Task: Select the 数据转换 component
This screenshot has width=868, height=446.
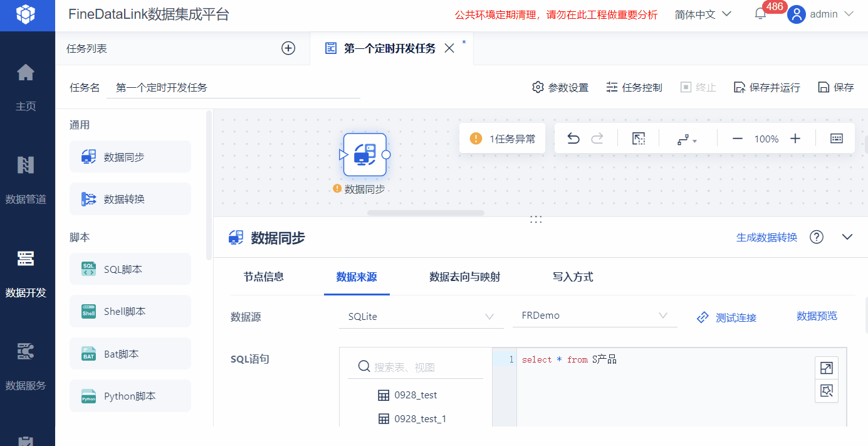Action: (130, 198)
